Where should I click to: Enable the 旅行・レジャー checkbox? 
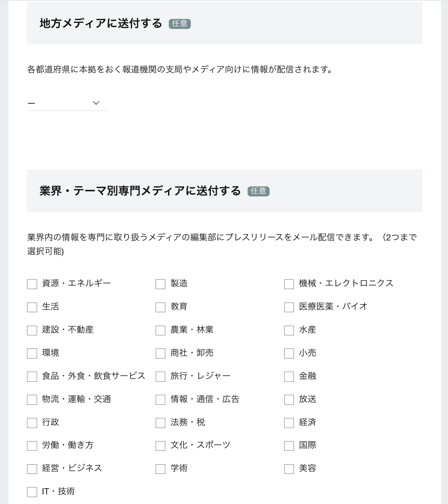pyautogui.click(x=160, y=377)
